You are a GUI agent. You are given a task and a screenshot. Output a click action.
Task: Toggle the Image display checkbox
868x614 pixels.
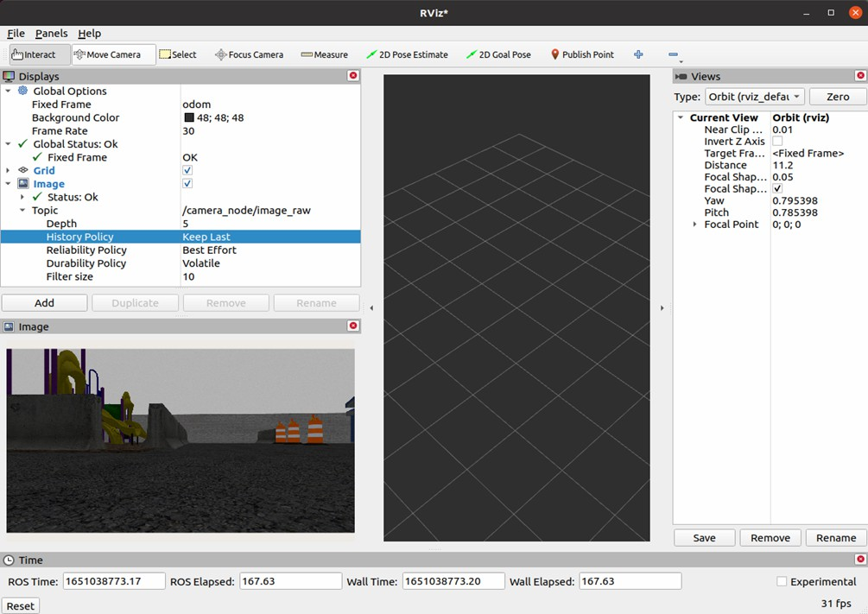point(187,183)
